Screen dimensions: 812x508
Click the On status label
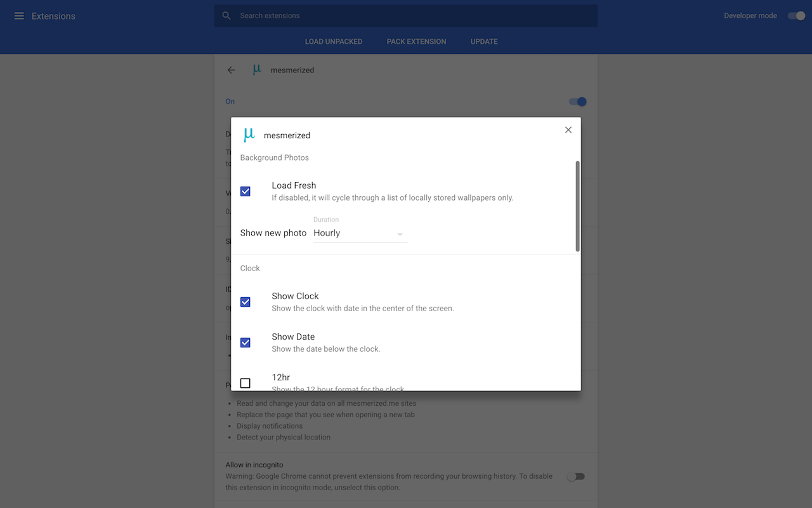[230, 102]
